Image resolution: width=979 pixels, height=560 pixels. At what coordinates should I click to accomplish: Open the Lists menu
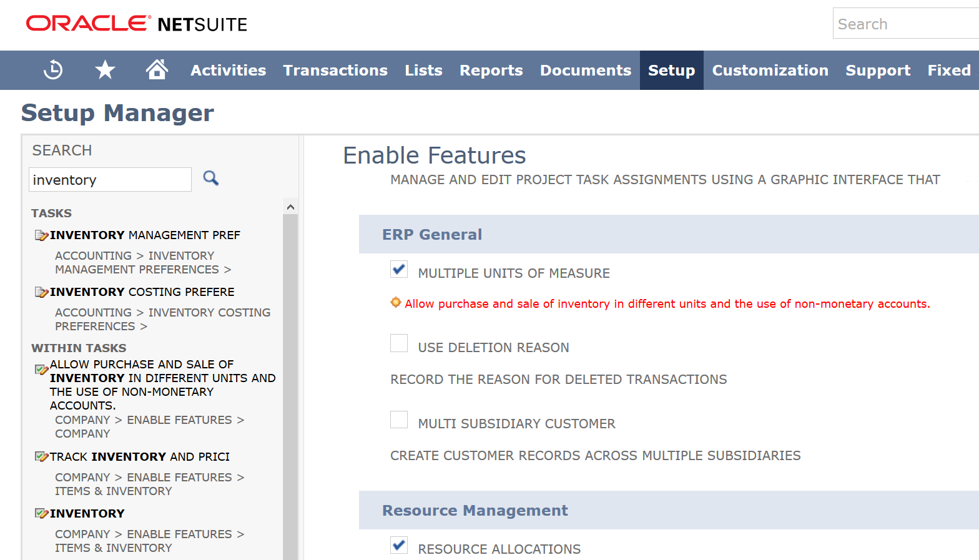(423, 71)
